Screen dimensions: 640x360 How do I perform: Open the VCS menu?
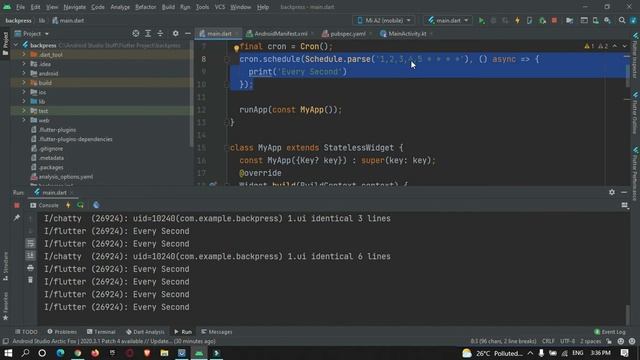(220, 7)
